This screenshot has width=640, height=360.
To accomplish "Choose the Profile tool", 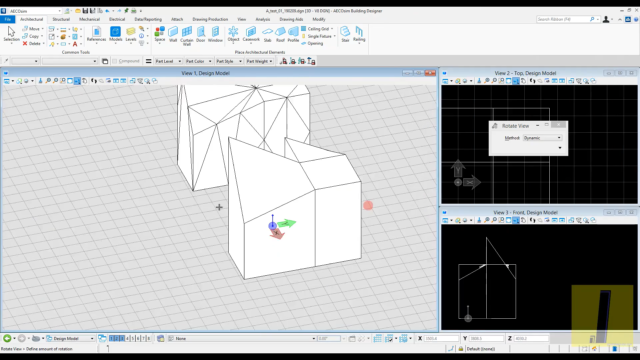I will click(293, 34).
